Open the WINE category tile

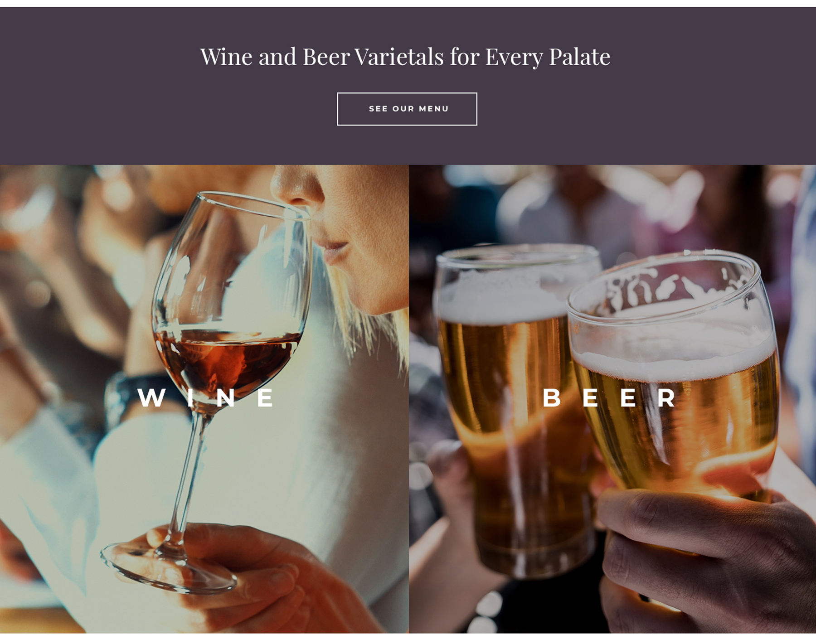point(204,399)
